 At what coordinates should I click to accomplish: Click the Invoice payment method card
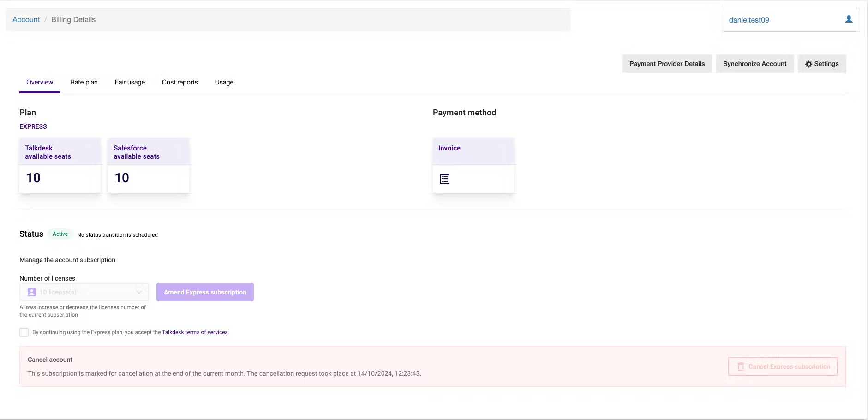(x=473, y=165)
